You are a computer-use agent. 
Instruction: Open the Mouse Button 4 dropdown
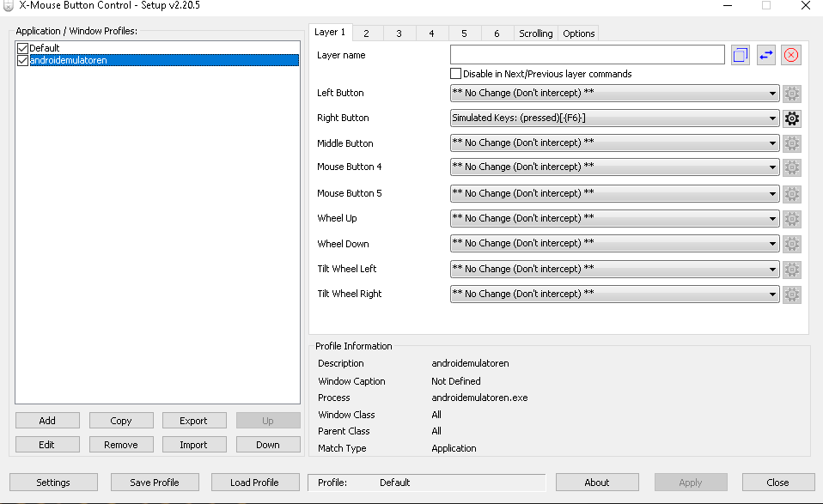(614, 167)
